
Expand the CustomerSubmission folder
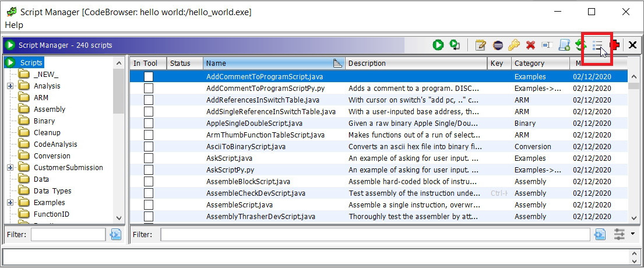pos(10,167)
